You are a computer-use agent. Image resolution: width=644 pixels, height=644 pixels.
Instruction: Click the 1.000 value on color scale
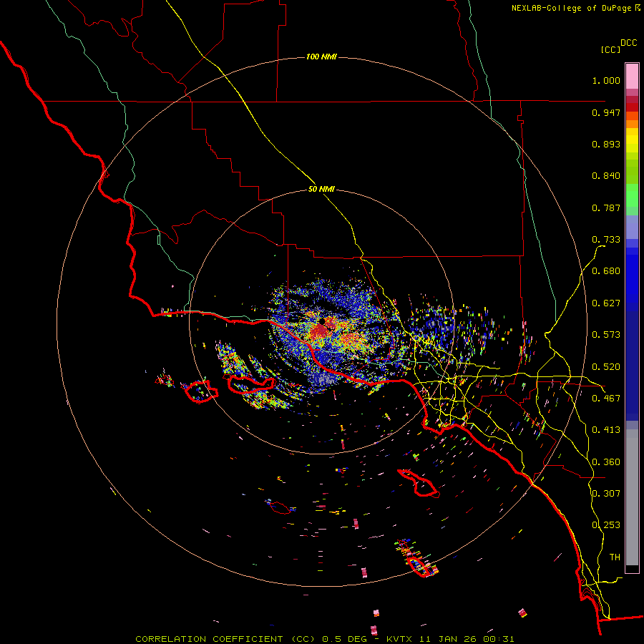coord(606,80)
